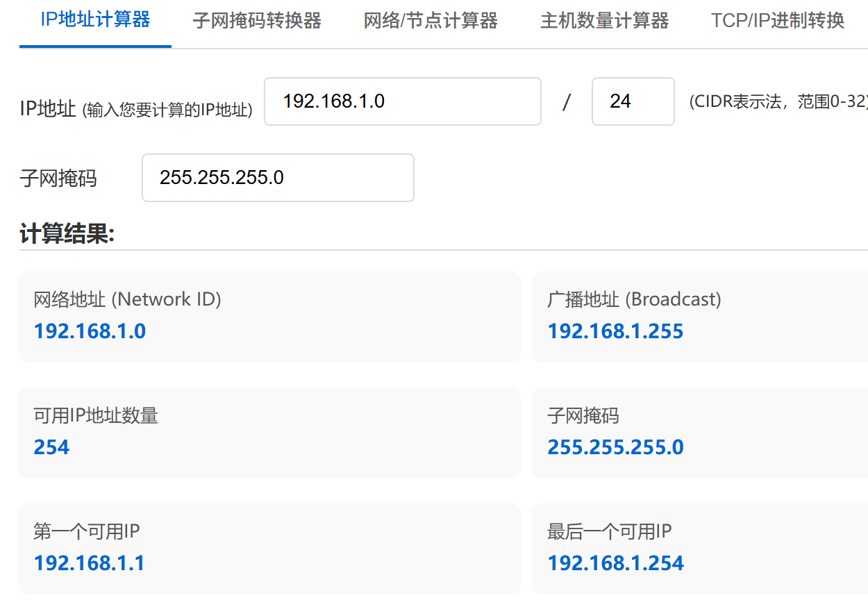Click the IP address field showing 192.168.1.0
This screenshot has width=868, height=607.
tap(402, 101)
